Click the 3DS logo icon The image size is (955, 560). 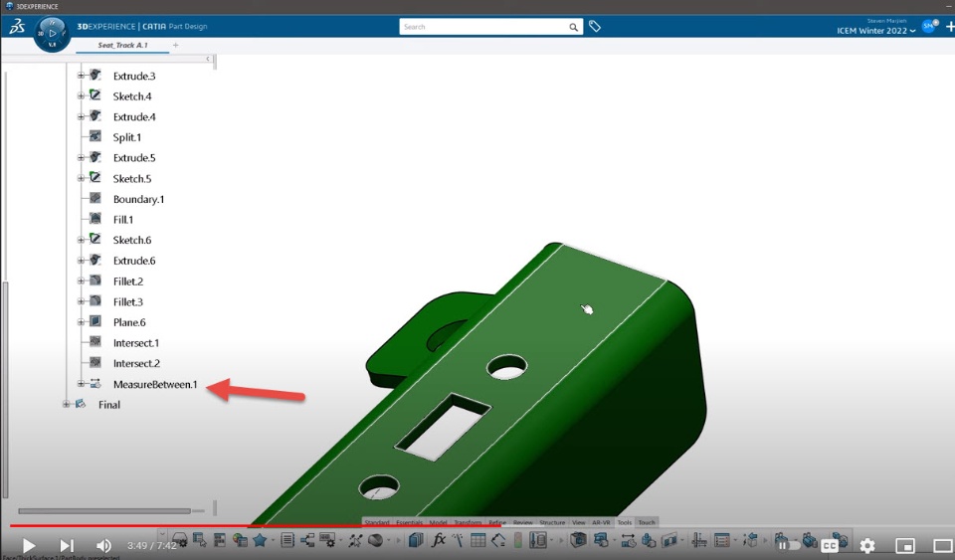point(17,26)
